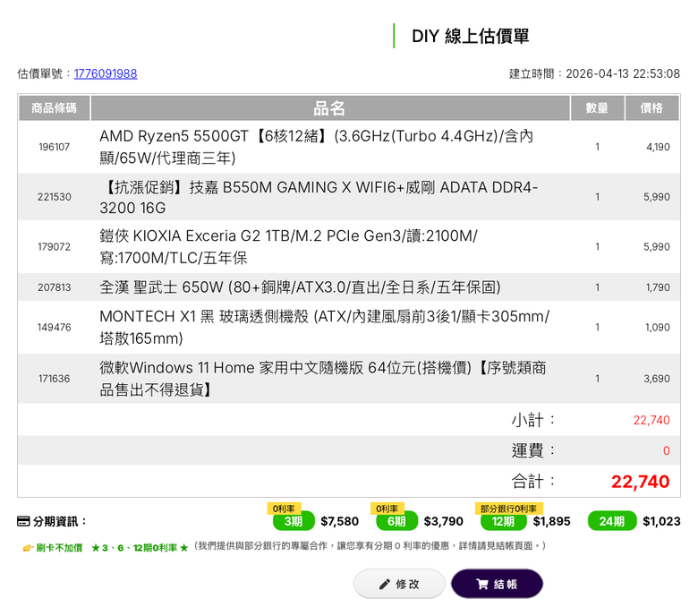The height and width of the screenshot is (616, 698).
Task: Click the 建立時間 creation timestamp
Action: tap(594, 73)
